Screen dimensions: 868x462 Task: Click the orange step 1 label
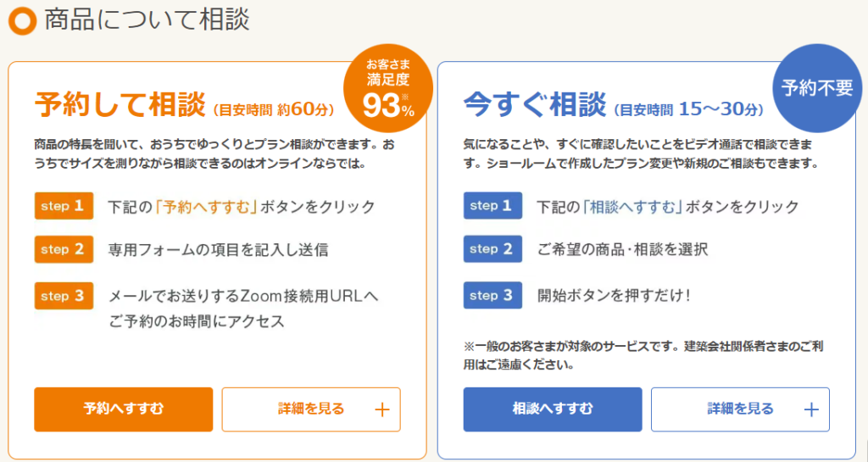pyautogui.click(x=64, y=206)
